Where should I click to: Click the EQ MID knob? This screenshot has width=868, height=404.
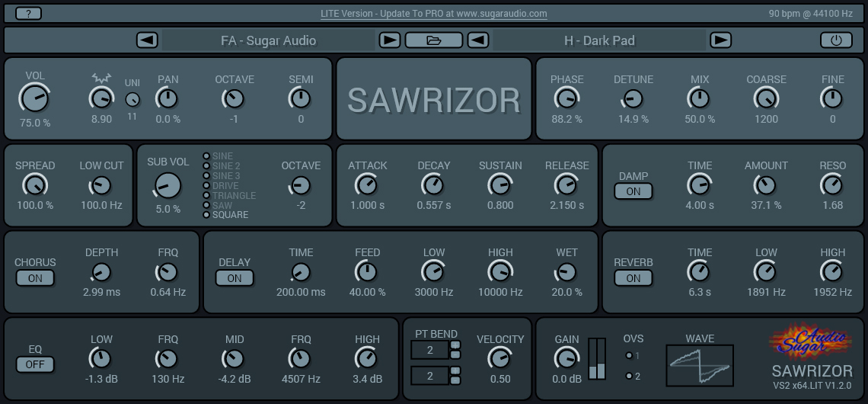[234, 358]
